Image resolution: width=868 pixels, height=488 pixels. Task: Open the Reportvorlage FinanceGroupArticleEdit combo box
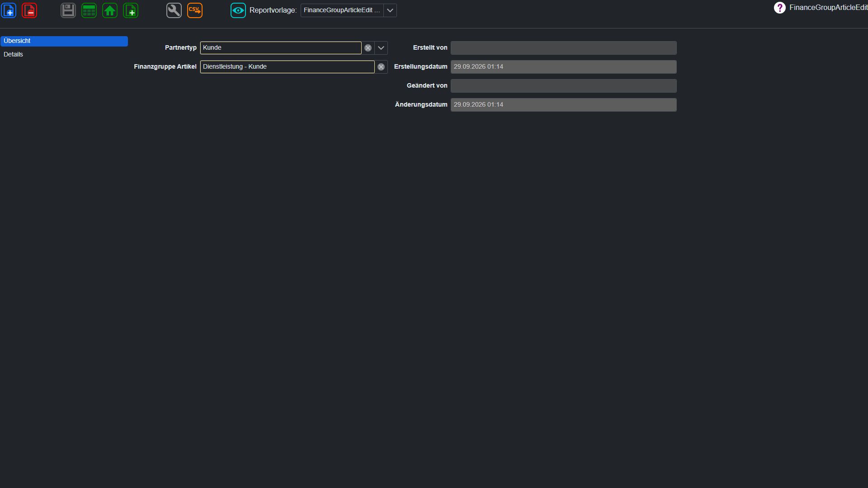click(x=349, y=10)
